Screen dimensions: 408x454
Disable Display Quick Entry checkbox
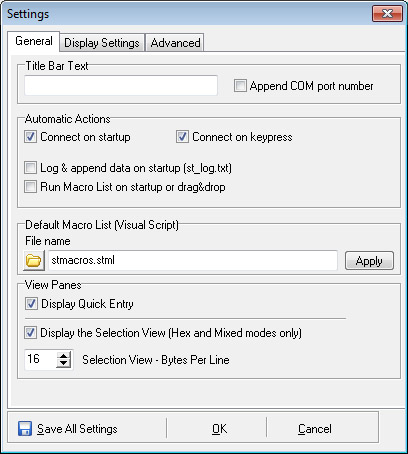(31, 304)
